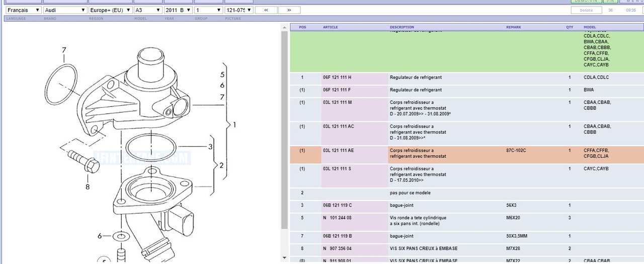Click the ARTICLE column header
The height and width of the screenshot is (264, 644).
coord(330,27)
